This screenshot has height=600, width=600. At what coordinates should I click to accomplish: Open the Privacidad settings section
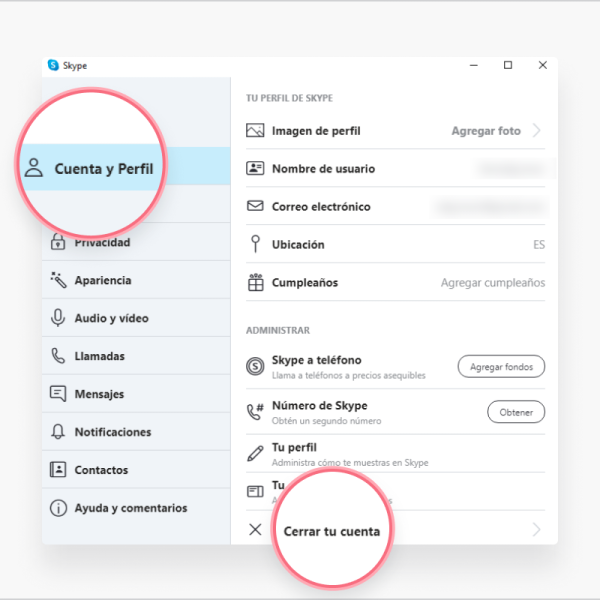136,242
